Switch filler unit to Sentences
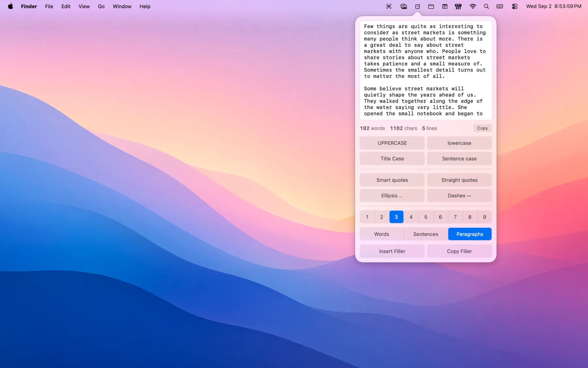The width and height of the screenshot is (588, 368). [x=426, y=234]
